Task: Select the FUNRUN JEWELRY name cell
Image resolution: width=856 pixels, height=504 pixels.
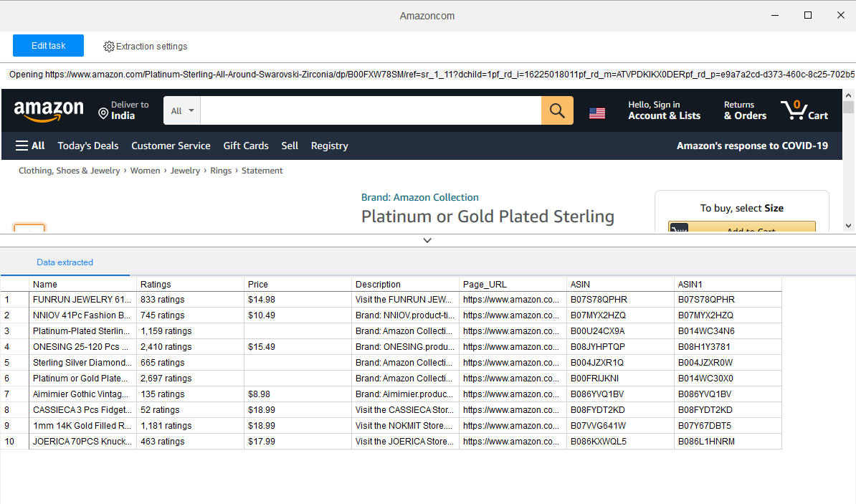Action: point(82,299)
